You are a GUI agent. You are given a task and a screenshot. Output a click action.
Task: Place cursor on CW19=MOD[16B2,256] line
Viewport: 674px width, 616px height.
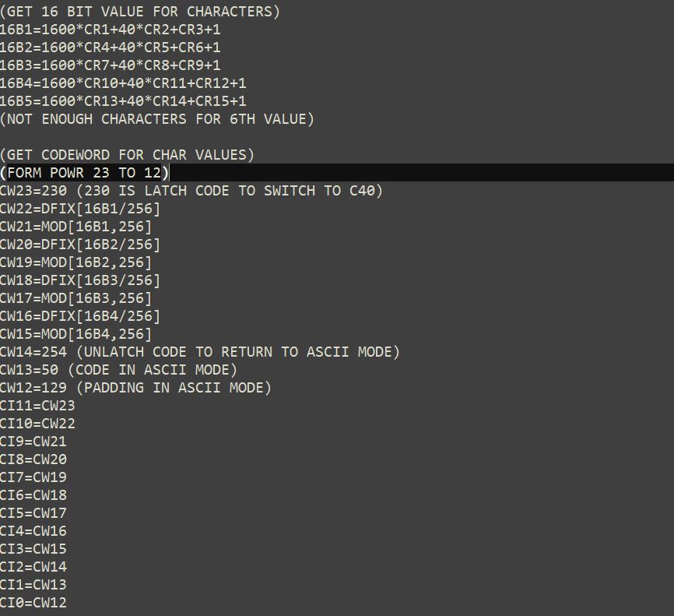tap(75, 262)
